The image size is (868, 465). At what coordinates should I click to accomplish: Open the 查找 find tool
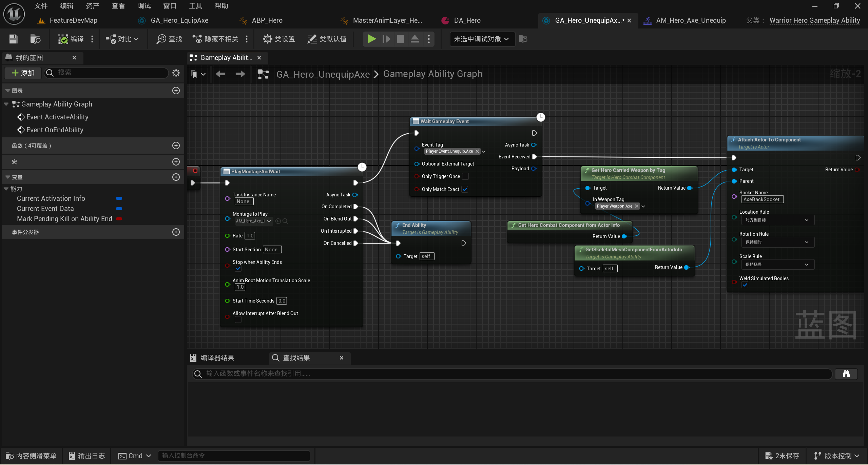[169, 39]
